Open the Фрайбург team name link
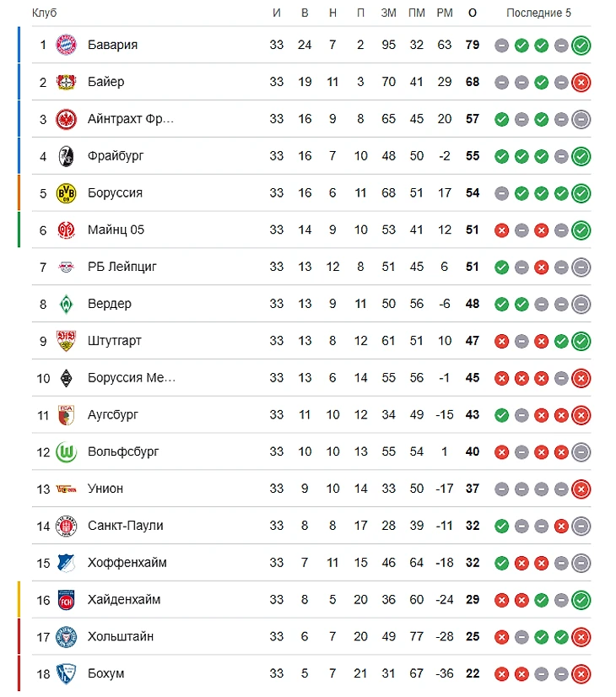The width and height of the screenshot is (616, 697). pos(116,156)
